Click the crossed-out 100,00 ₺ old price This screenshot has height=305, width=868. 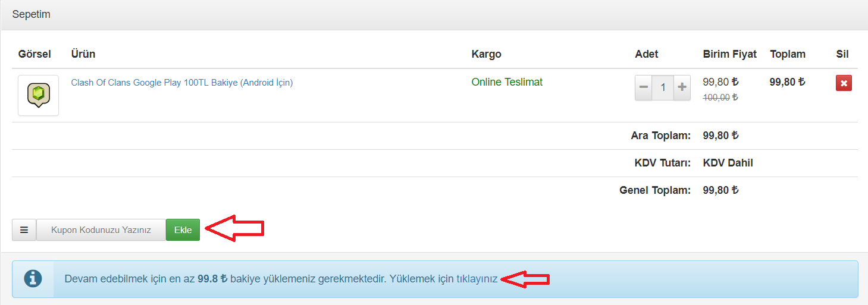coord(720,98)
